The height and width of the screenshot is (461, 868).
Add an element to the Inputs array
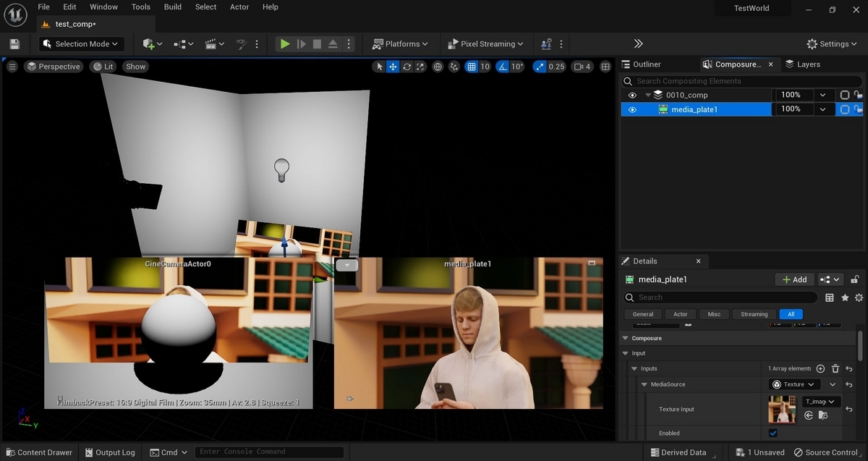[820, 368]
